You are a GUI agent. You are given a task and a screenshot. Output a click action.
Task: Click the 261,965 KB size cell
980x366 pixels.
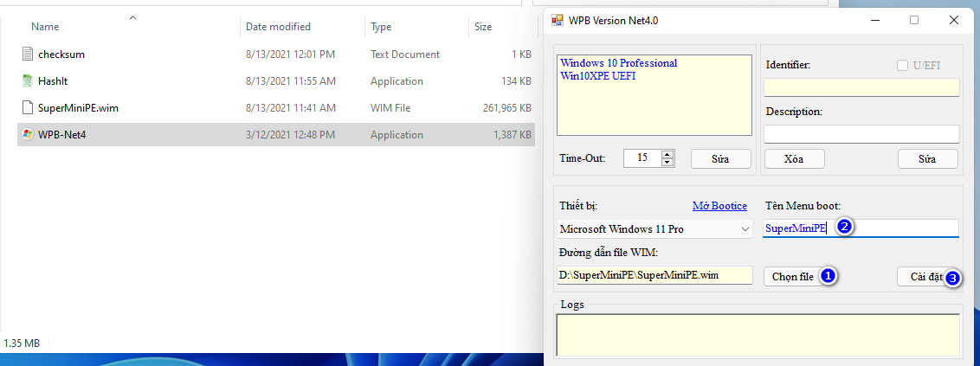pyautogui.click(x=506, y=108)
